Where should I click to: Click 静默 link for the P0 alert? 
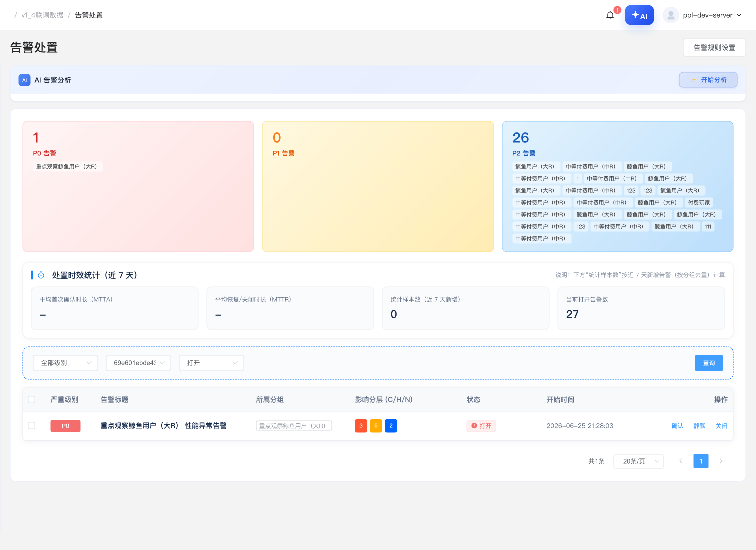pyautogui.click(x=699, y=426)
